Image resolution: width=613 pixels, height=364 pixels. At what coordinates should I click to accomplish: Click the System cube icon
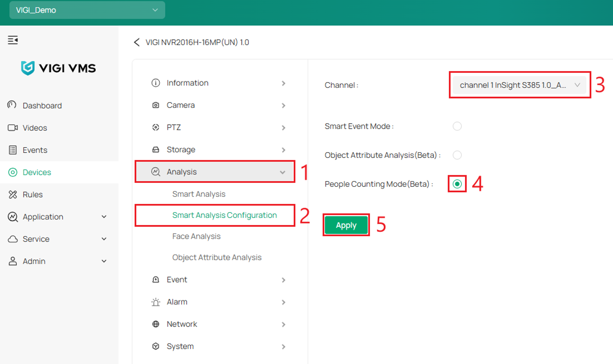click(x=156, y=346)
